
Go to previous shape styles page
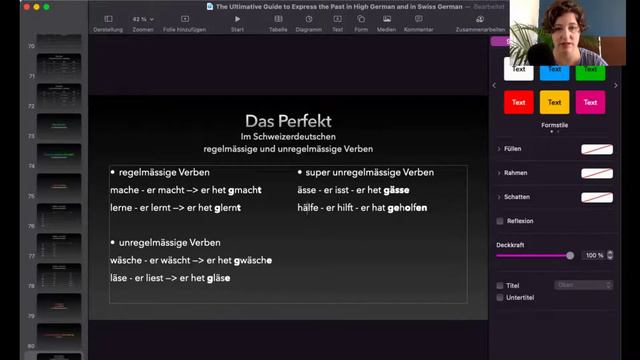(x=494, y=86)
